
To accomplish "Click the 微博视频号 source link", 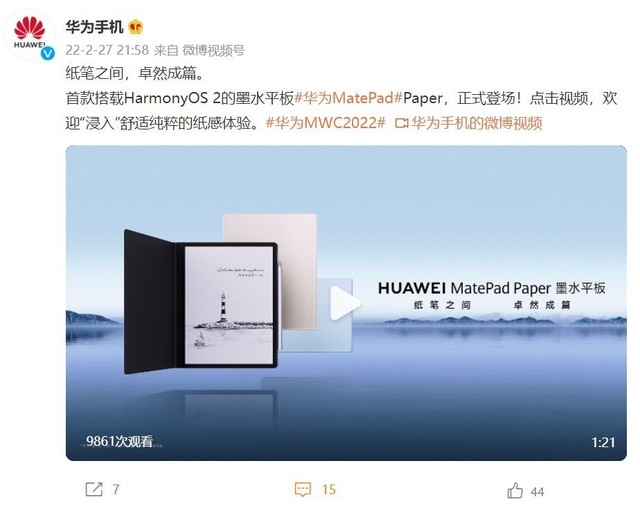I will (x=213, y=50).
